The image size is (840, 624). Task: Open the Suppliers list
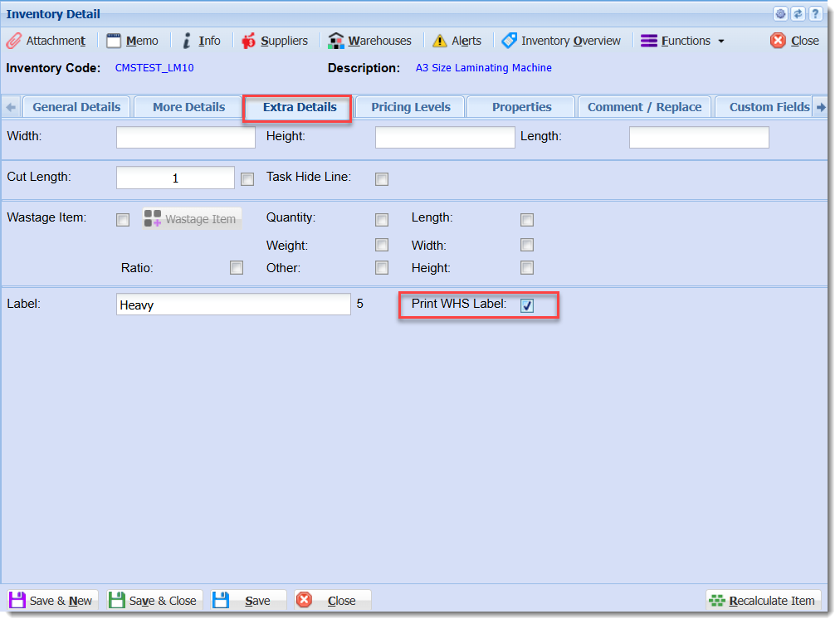[275, 41]
